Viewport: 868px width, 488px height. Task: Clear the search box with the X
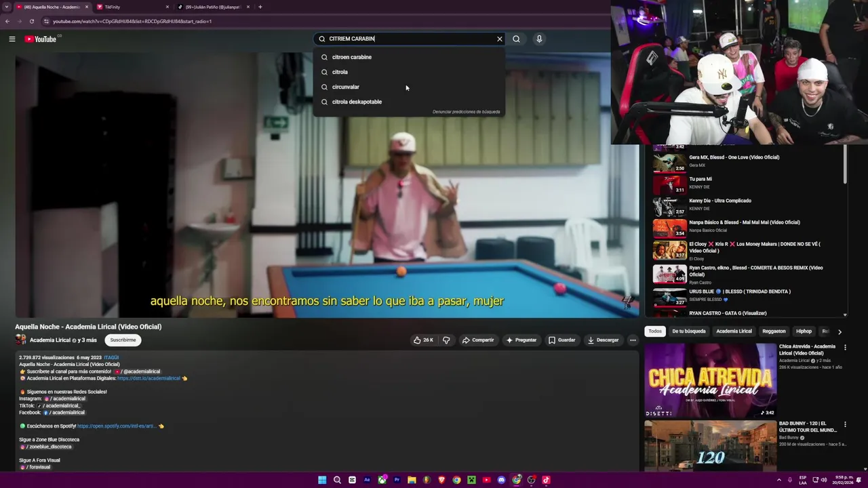[x=500, y=39]
